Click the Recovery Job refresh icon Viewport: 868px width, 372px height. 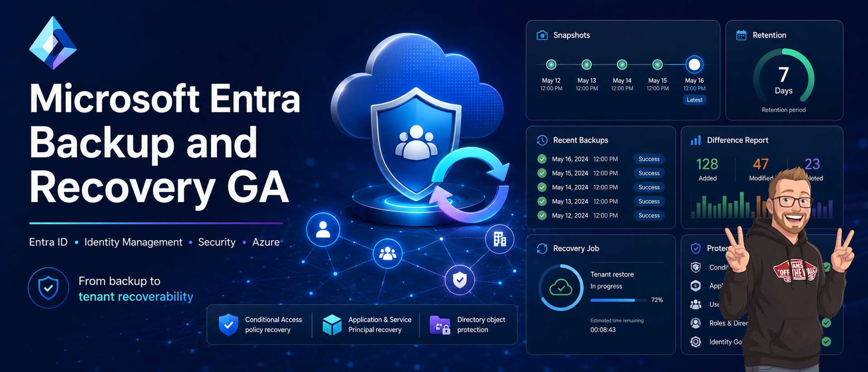542,248
